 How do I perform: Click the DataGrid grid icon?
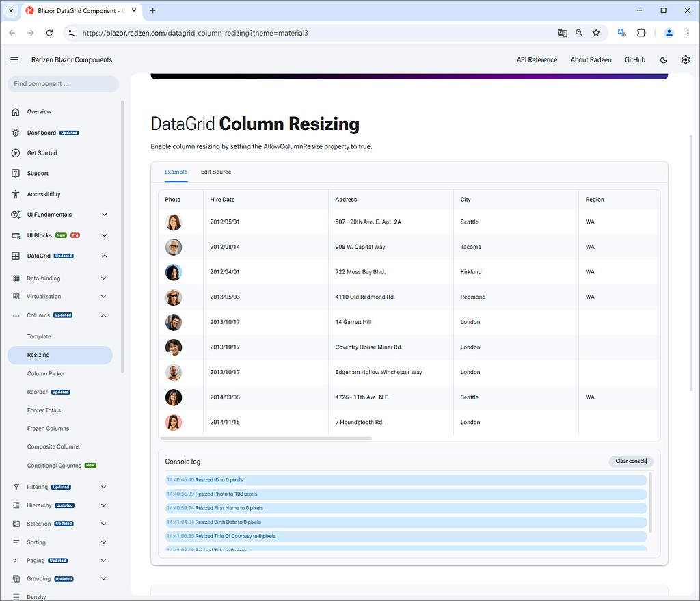(x=16, y=255)
